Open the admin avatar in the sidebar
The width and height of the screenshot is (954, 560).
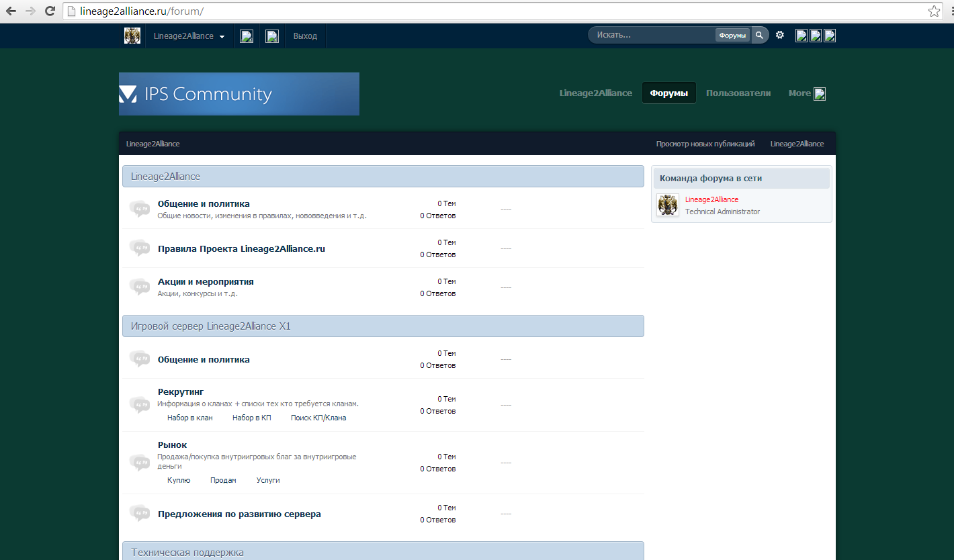click(668, 205)
